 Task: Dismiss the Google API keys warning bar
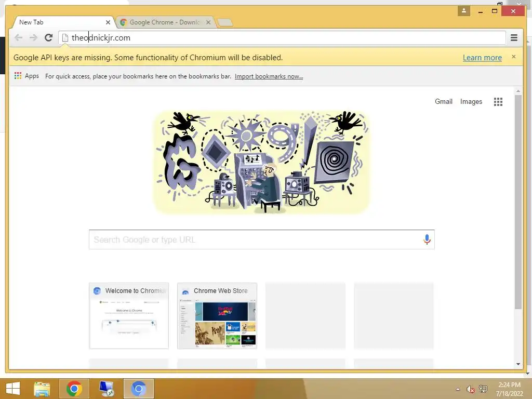[514, 57]
